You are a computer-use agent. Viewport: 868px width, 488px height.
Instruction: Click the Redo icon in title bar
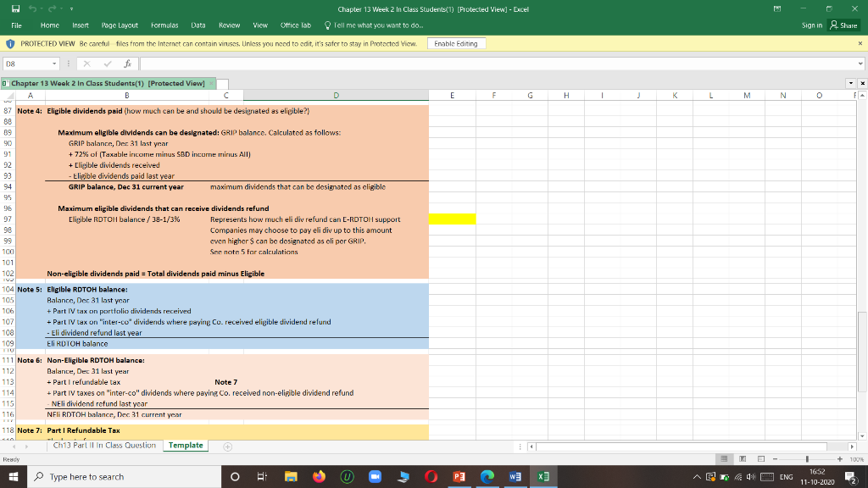(x=52, y=8)
